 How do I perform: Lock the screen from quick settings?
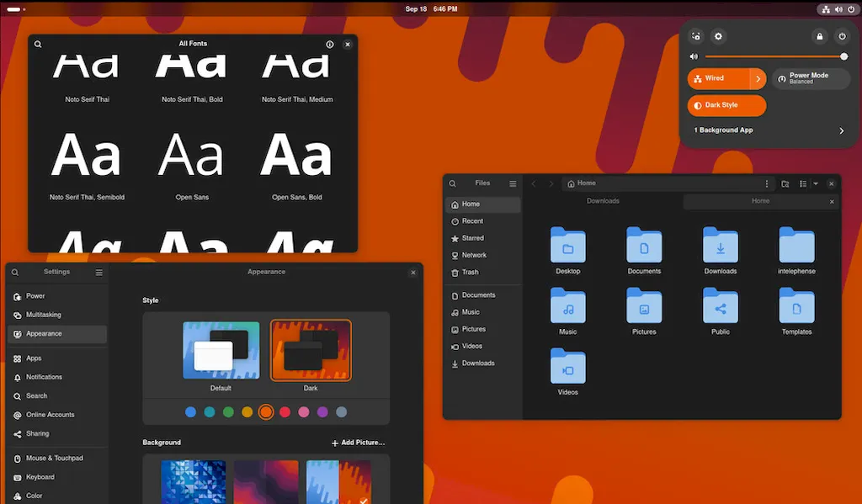tap(820, 36)
